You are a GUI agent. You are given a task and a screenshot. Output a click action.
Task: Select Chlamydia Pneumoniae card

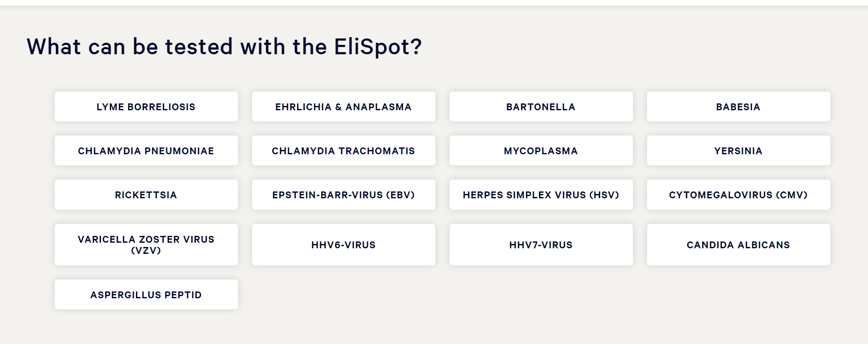pyautogui.click(x=146, y=150)
